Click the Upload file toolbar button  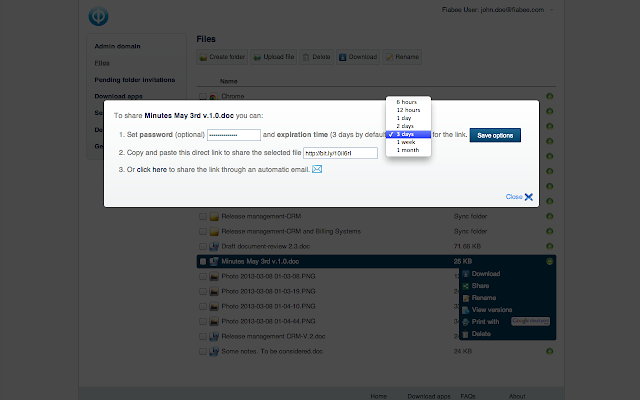click(x=273, y=57)
